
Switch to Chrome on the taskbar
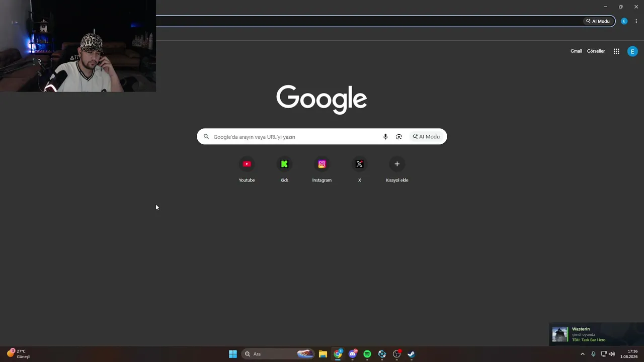[338, 354]
